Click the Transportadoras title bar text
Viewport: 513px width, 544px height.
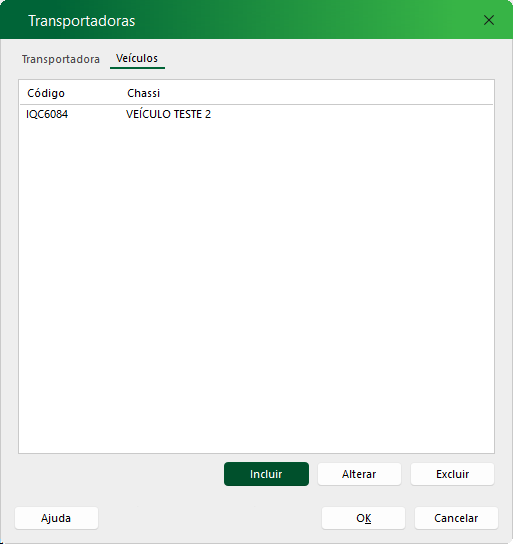tap(82, 21)
